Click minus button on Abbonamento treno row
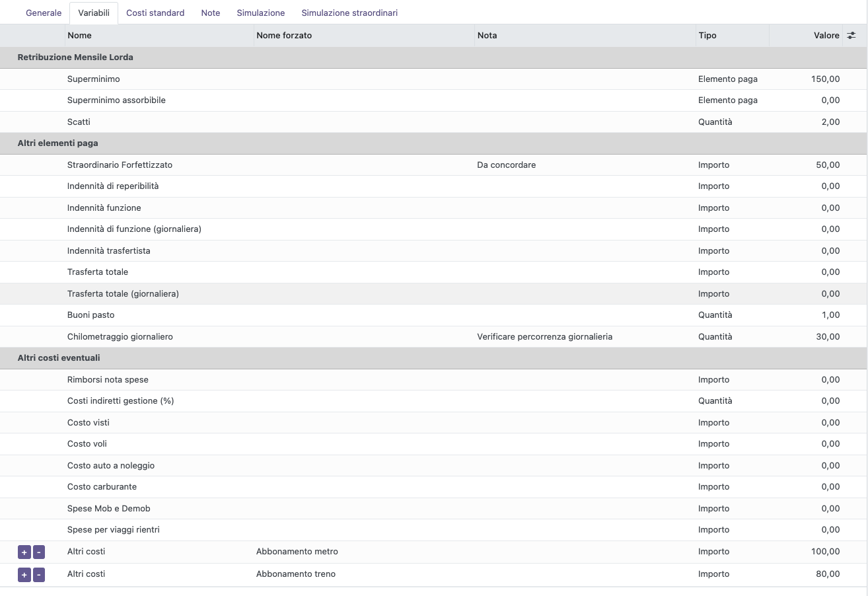This screenshot has height=596, width=868. pyautogui.click(x=39, y=575)
